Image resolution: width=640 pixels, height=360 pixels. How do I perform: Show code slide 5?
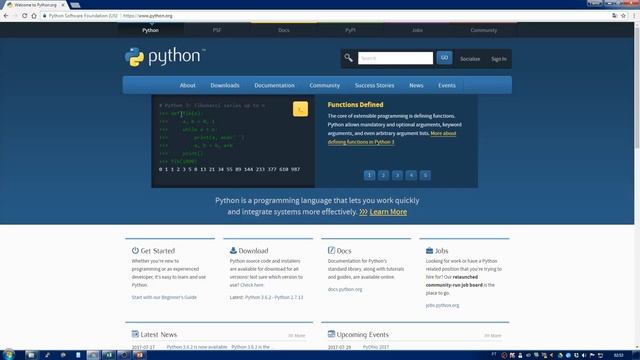425,175
